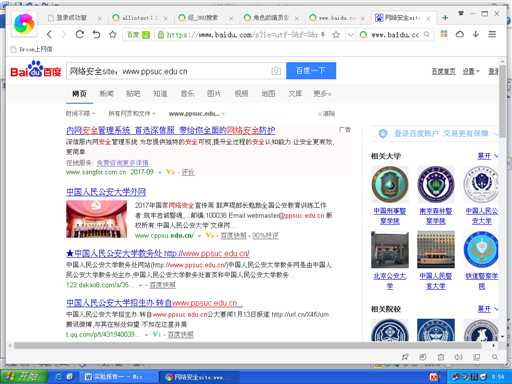The width and height of the screenshot is (512, 384).
Task: Open the downloads arrow icon
Action: 476,34
